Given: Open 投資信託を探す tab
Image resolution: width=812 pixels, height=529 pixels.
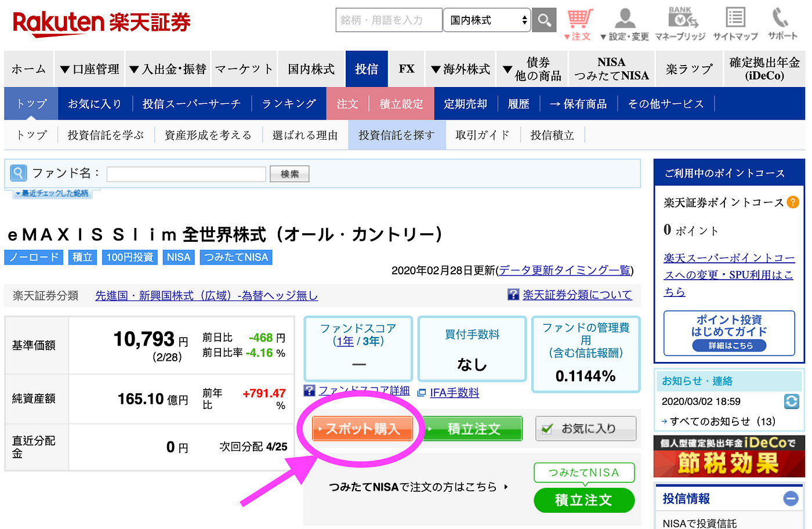Looking at the screenshot, I should point(397,135).
